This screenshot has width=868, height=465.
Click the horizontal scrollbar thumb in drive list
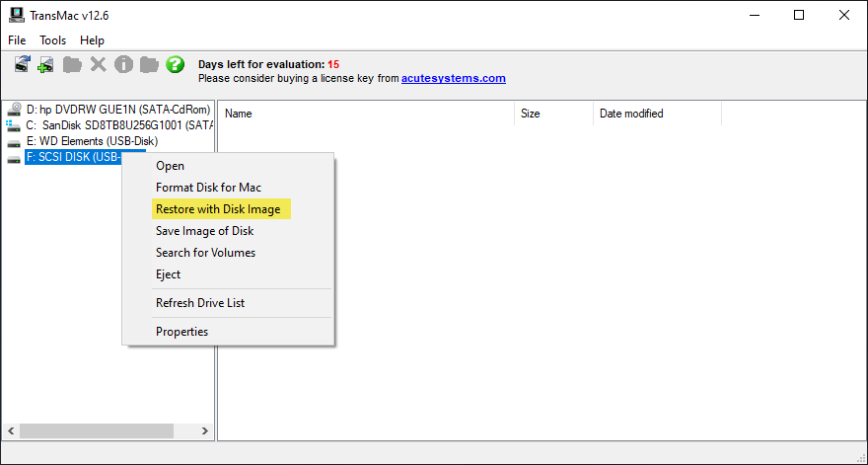click(97, 430)
